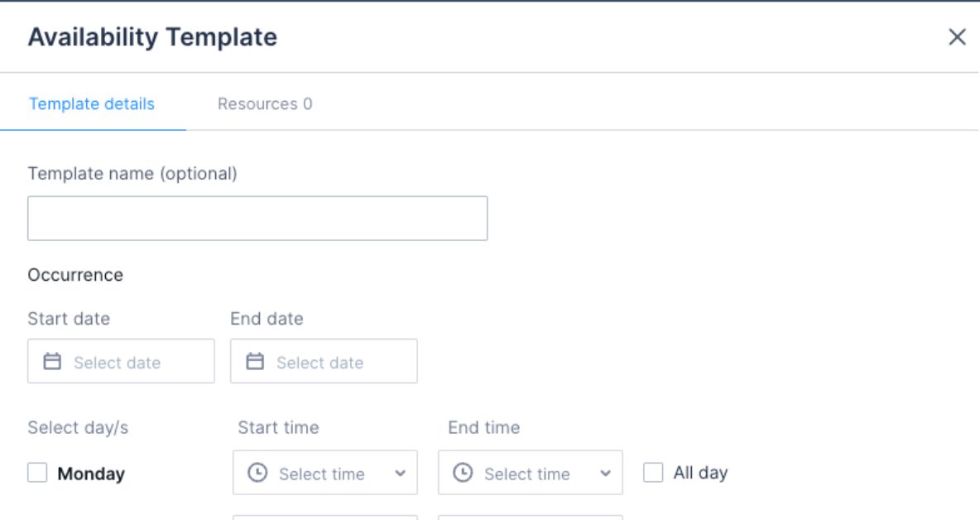
Task: Click partially visible end time dropdown below Monday
Action: [531, 518]
